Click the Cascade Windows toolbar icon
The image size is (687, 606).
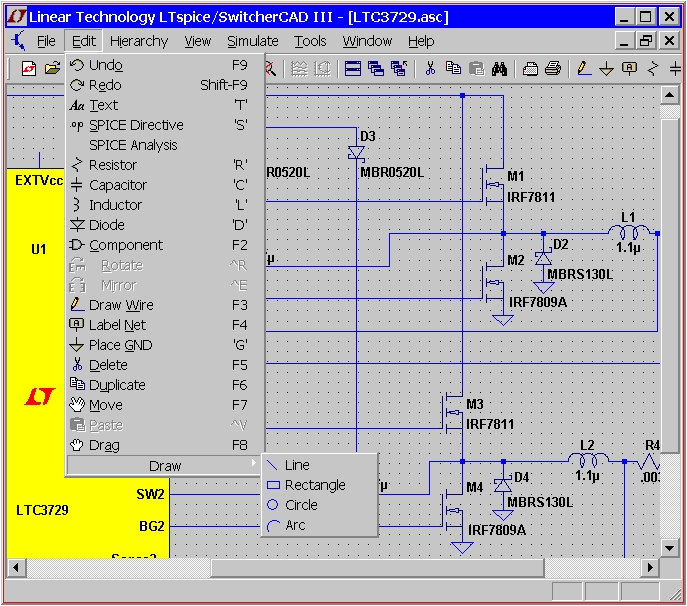376,69
